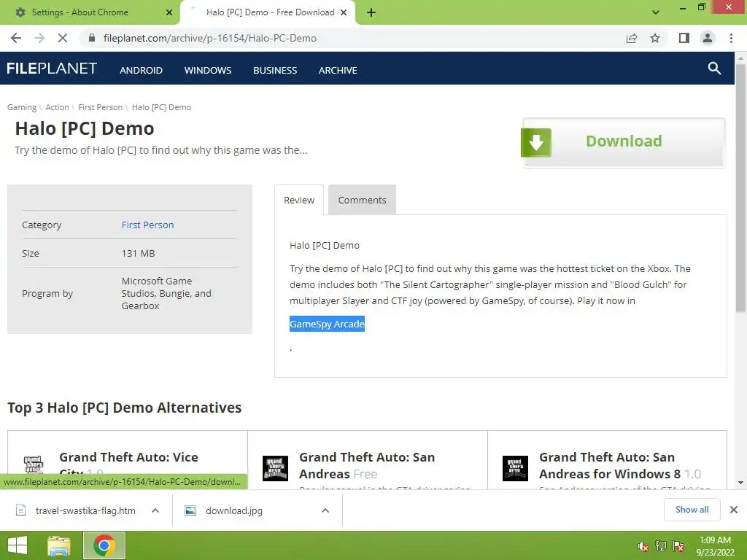747x560 pixels.
Task: Click Grand Theft Auto: Vice City title
Action: 128,464
